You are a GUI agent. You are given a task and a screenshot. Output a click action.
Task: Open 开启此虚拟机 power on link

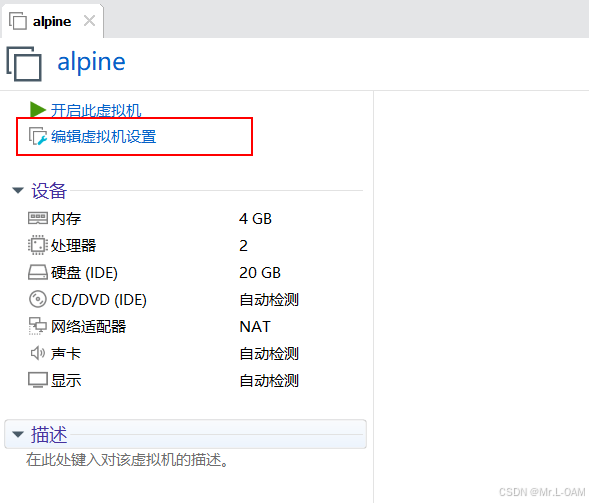(x=96, y=110)
